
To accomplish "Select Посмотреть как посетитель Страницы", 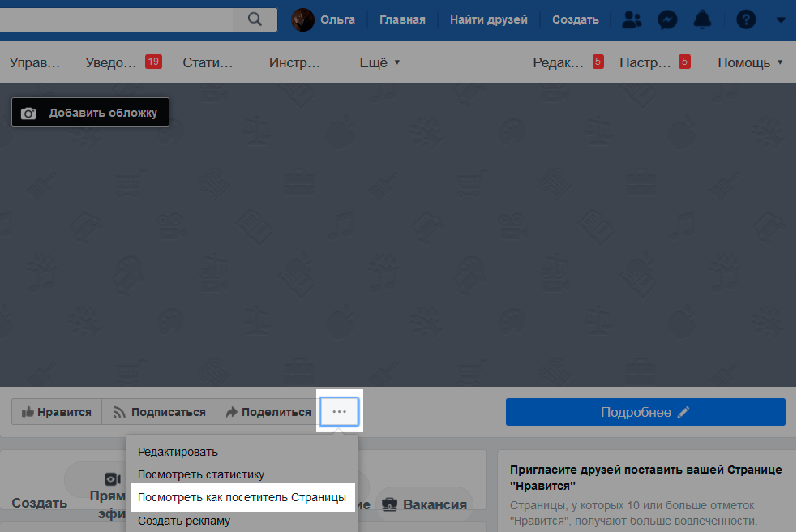I will pyautogui.click(x=242, y=497).
